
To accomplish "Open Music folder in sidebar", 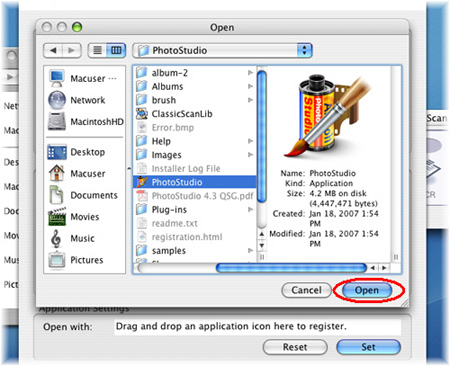I will pos(72,238).
